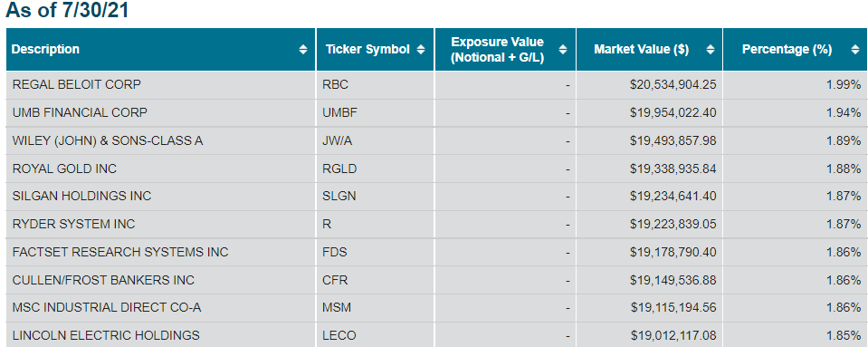This screenshot has width=868, height=347.
Task: Select the SLGN ticker symbol cell
Action: point(376,197)
